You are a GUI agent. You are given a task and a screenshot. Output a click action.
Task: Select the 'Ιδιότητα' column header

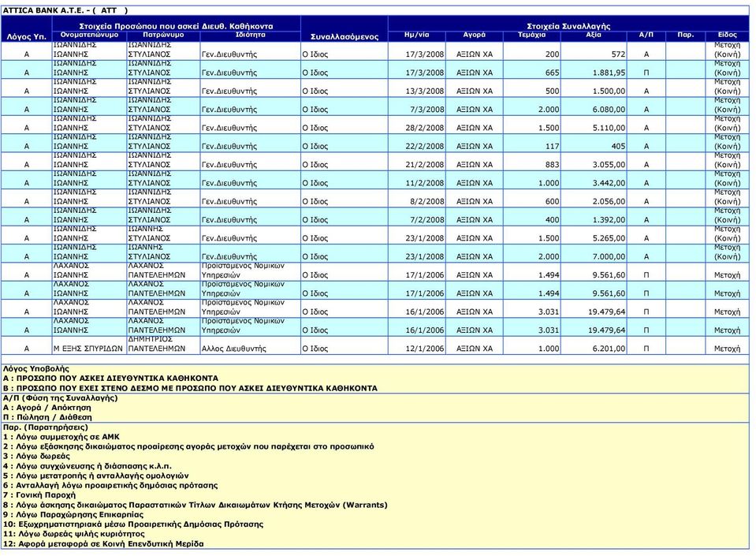coord(250,35)
